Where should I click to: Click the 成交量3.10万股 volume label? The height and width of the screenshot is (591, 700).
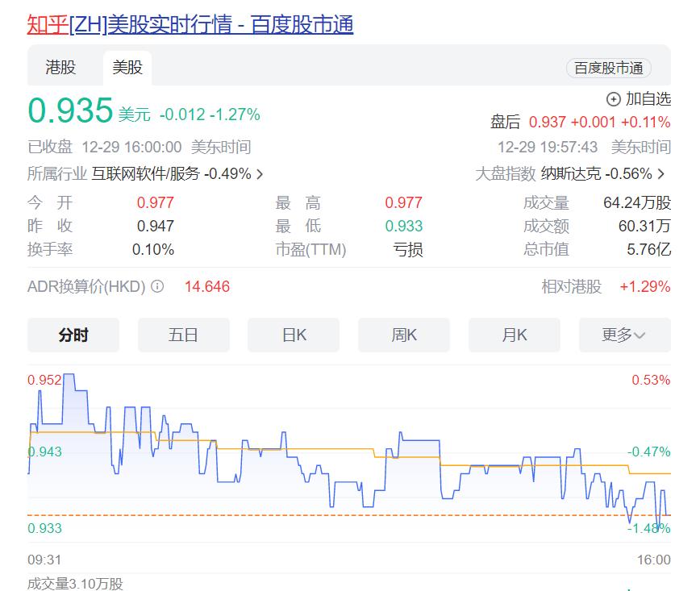tap(75, 584)
